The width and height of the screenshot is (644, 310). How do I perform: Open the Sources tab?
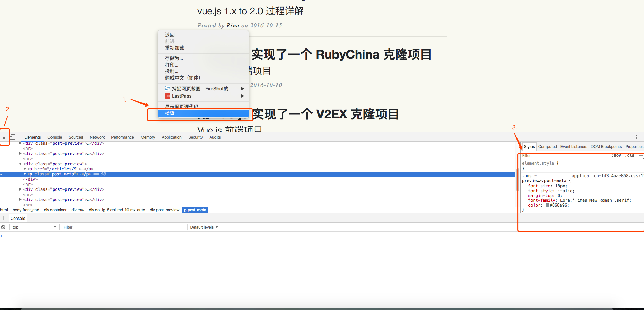76,137
